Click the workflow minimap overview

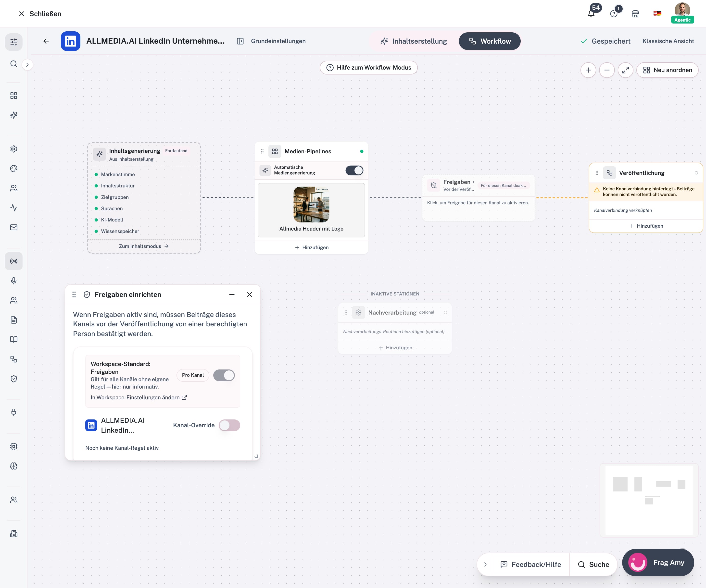tap(649, 500)
